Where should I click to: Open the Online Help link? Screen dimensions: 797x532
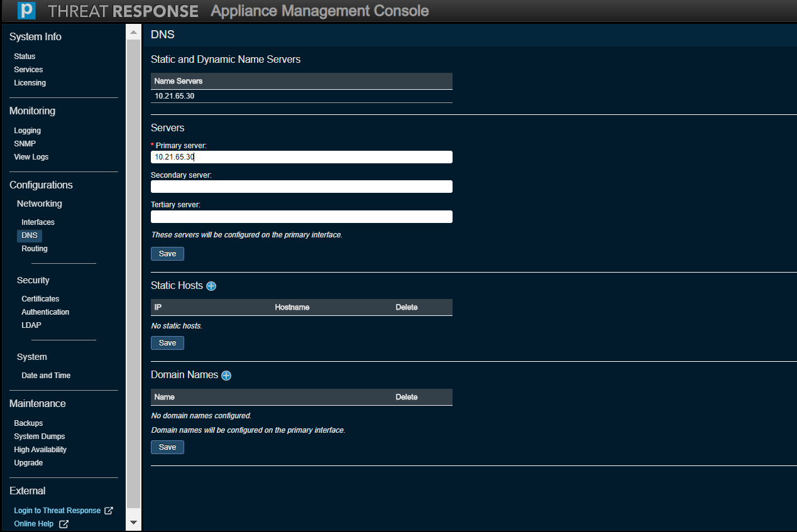(x=34, y=524)
